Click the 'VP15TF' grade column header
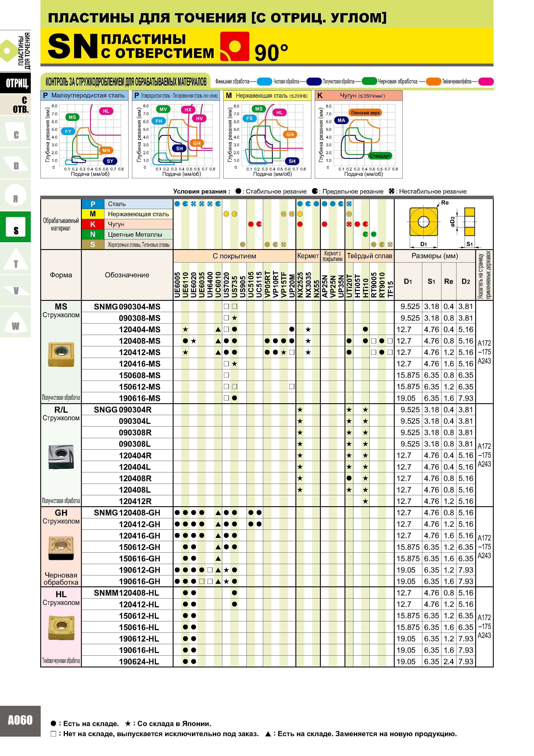The height and width of the screenshot is (756, 534). (x=284, y=285)
